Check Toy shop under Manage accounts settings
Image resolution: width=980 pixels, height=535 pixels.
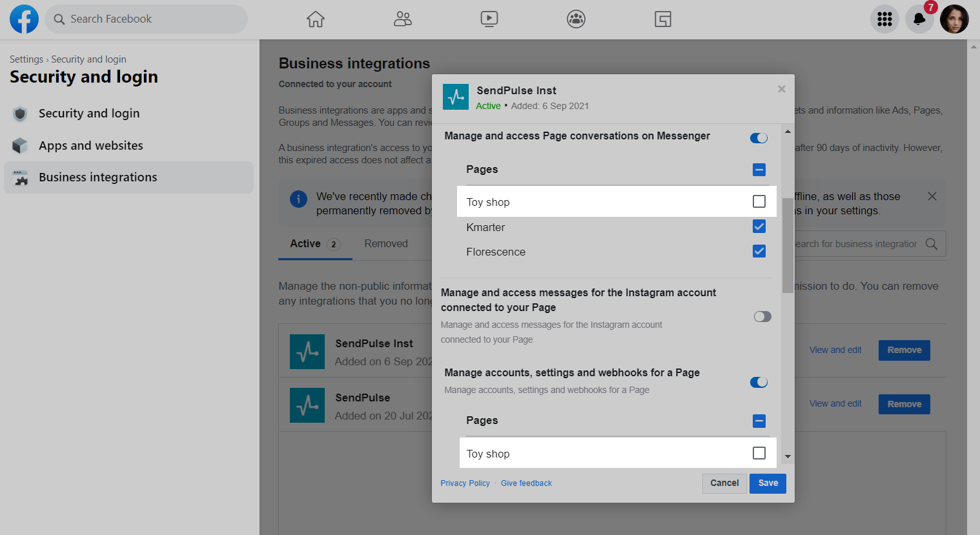(x=759, y=453)
